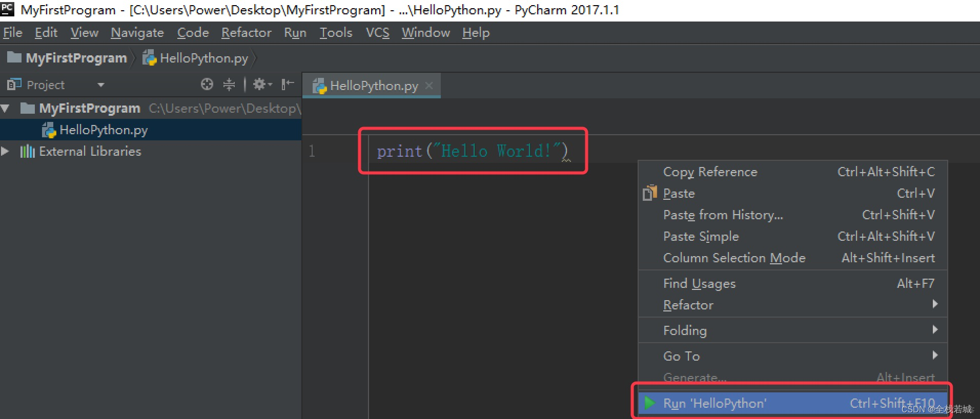Click the Project panel title label
Viewport: 980px width, 419px height.
click(x=46, y=85)
